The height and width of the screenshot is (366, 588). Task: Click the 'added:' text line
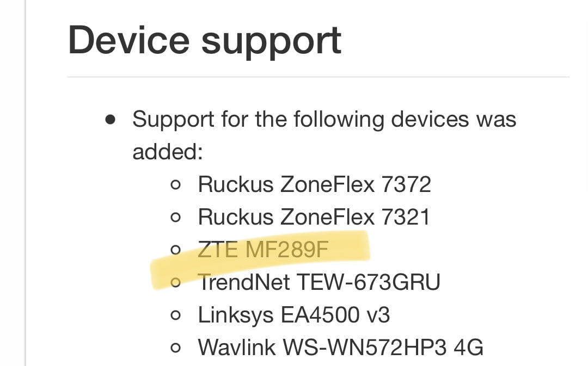coord(168,152)
